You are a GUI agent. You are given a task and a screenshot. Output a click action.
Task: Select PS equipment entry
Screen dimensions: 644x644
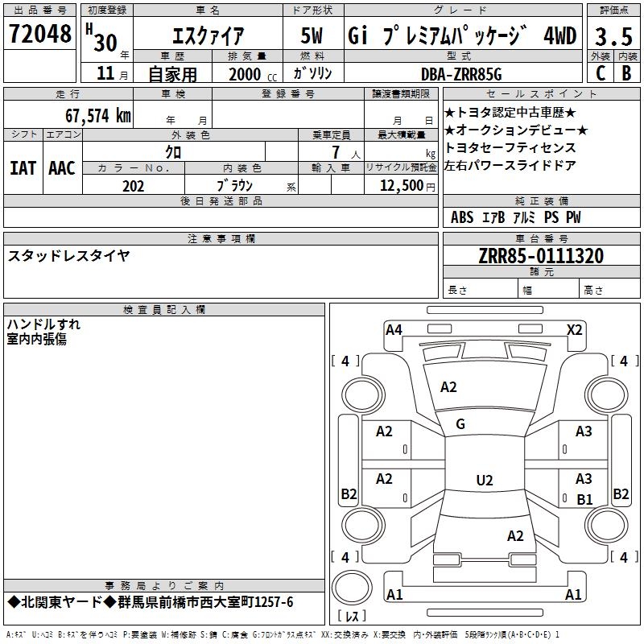tap(551, 217)
